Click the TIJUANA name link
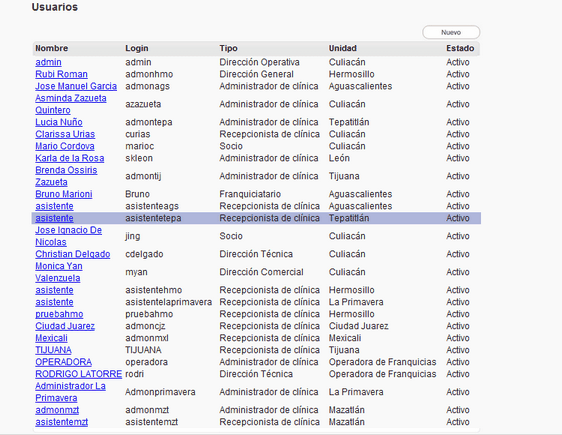This screenshot has width=562, height=435. coord(53,350)
